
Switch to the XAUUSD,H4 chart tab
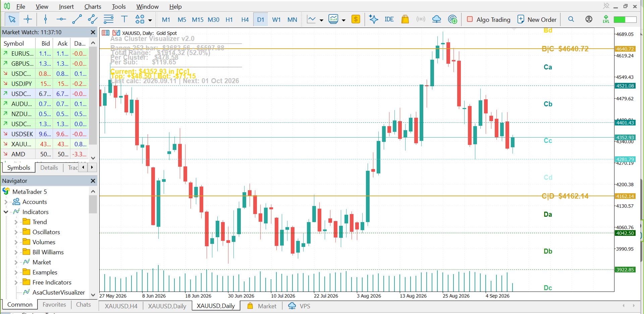(121, 306)
